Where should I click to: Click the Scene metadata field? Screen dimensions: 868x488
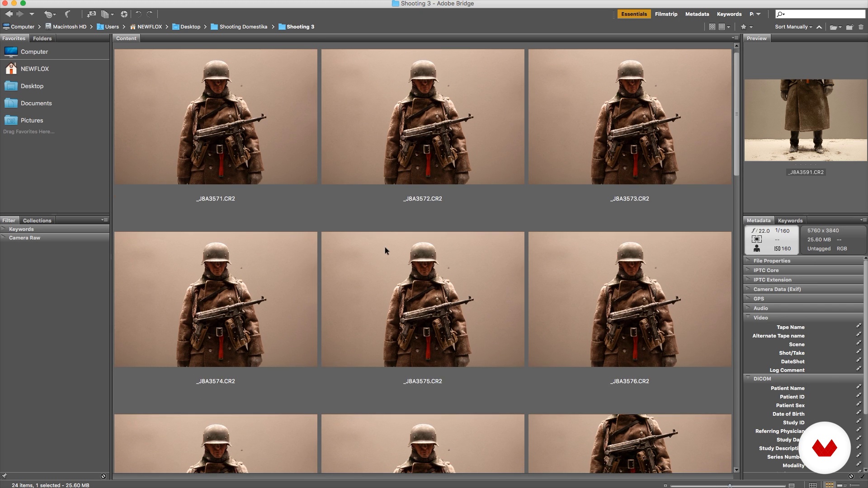(x=803, y=344)
